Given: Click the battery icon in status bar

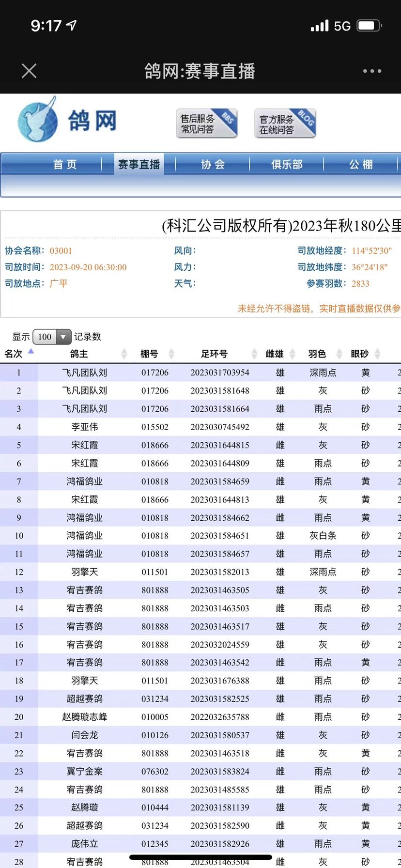Looking at the screenshot, I should [x=370, y=26].
